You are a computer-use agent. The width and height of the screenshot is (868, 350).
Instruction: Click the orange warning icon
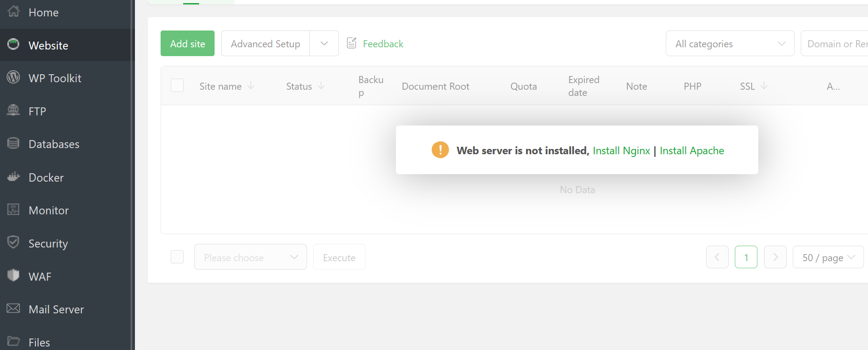click(440, 150)
